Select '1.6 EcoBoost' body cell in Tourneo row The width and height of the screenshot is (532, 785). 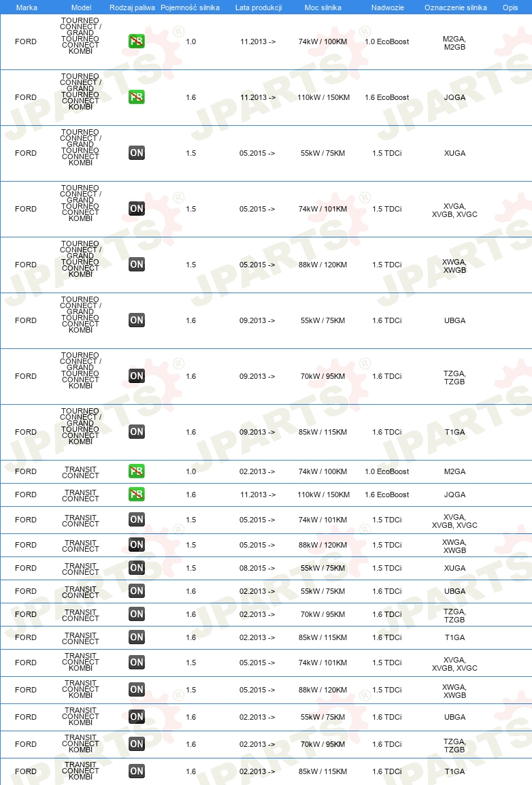coord(387,97)
